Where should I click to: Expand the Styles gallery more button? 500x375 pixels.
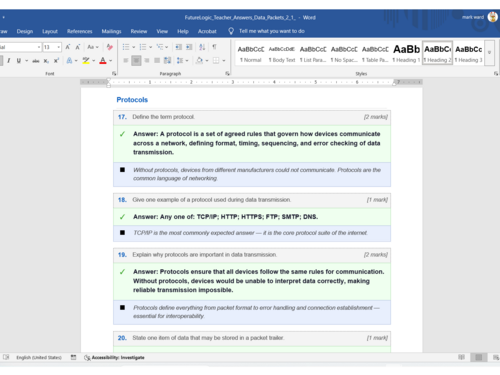tap(489, 53)
